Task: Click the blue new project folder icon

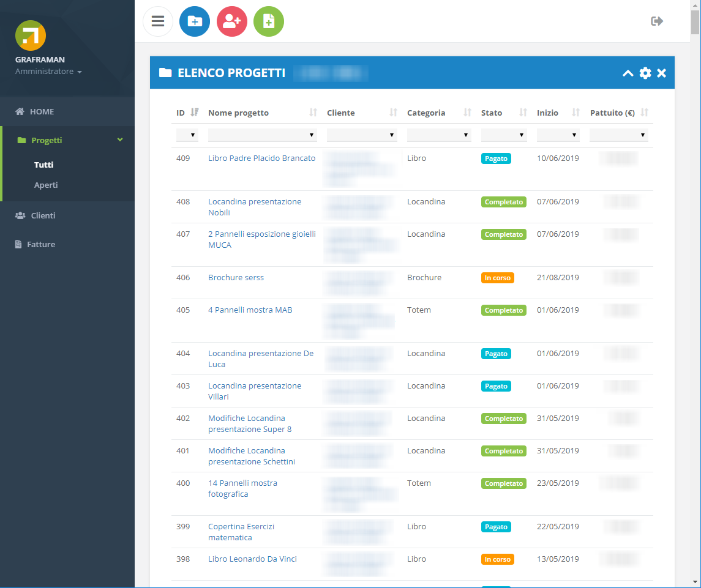Action: coord(195,21)
